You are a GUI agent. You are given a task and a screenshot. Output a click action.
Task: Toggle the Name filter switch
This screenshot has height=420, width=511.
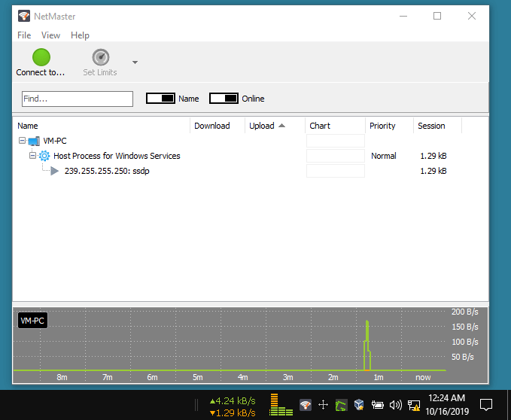[160, 99]
